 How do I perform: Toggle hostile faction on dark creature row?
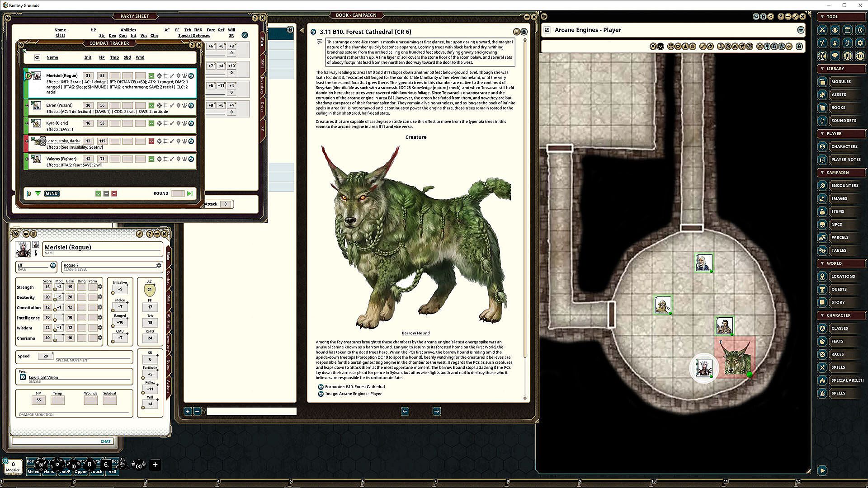pos(151,141)
